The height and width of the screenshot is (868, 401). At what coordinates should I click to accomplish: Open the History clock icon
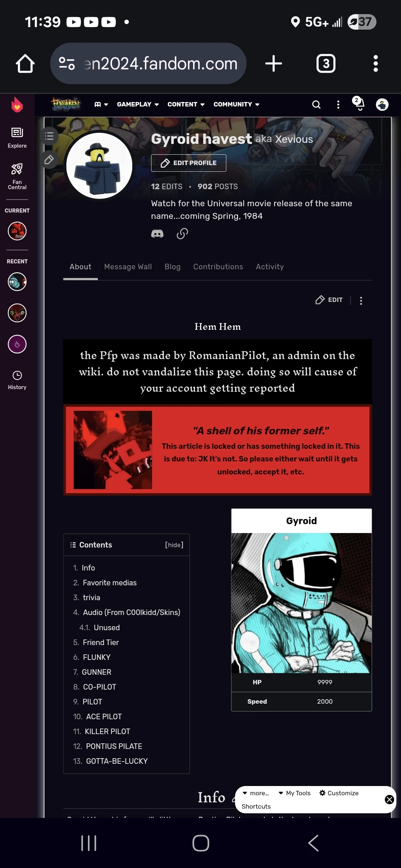pos(17,380)
